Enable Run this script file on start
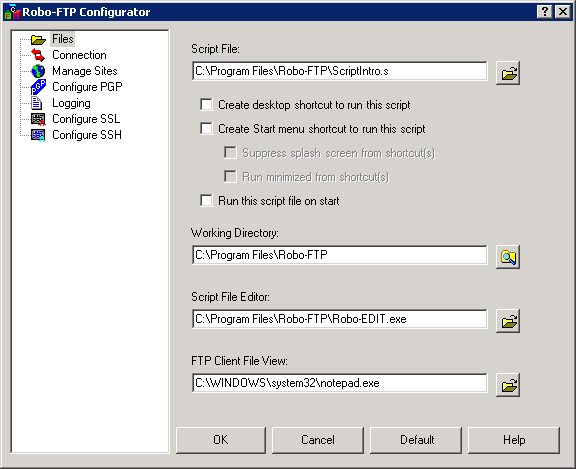Image resolution: width=576 pixels, height=469 pixels. pyautogui.click(x=206, y=201)
